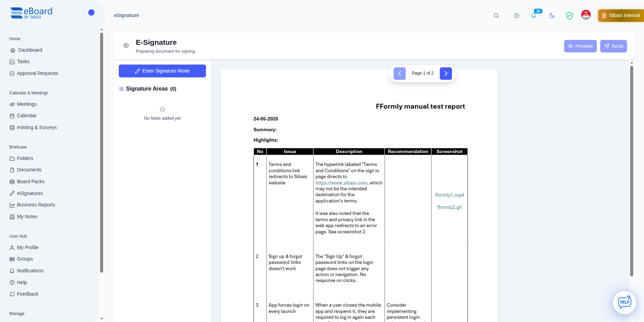Viewport: 644px width, 322px height.
Task: Open the help question mark icon
Action: (x=517, y=16)
